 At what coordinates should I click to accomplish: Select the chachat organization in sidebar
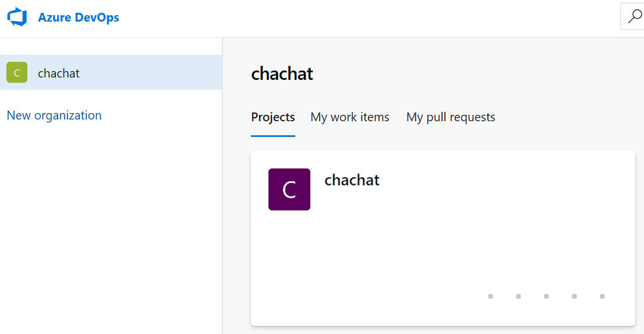(x=111, y=72)
